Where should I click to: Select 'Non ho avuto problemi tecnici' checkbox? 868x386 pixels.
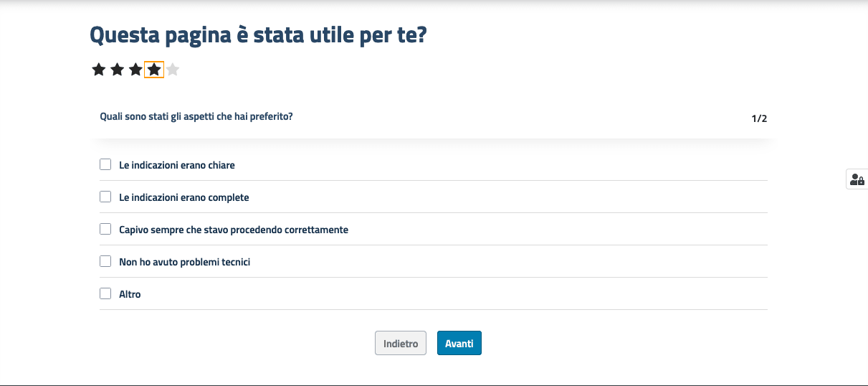click(x=105, y=261)
